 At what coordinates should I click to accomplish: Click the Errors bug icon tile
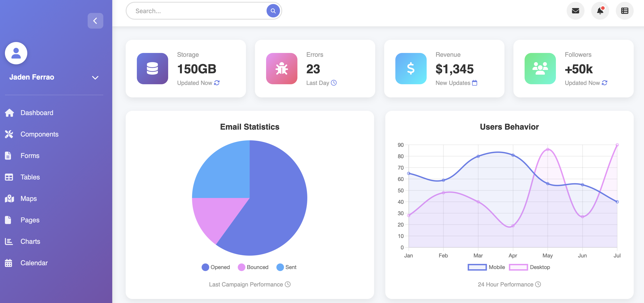282,68
